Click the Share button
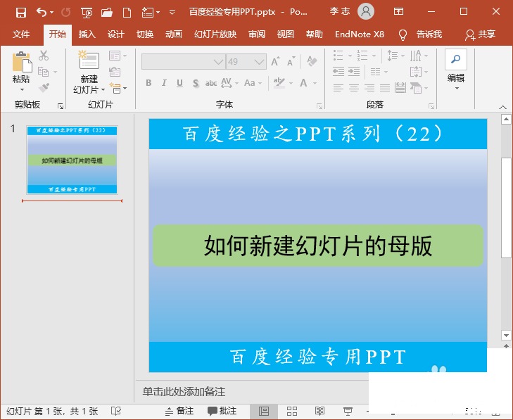 pos(480,34)
